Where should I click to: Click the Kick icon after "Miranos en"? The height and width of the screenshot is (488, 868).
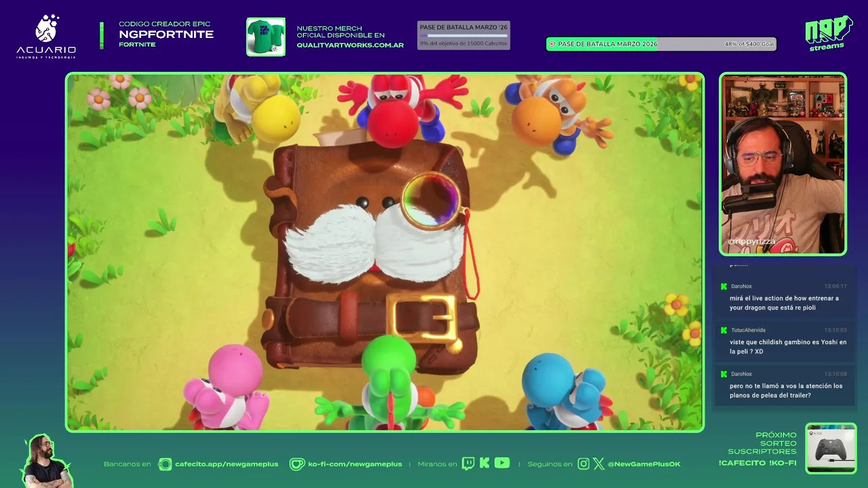(x=484, y=464)
